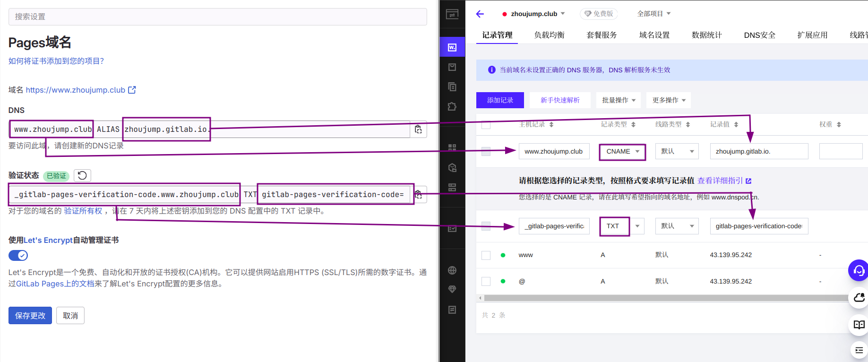
Task: Switch to the 记录管理 tab
Action: click(497, 35)
